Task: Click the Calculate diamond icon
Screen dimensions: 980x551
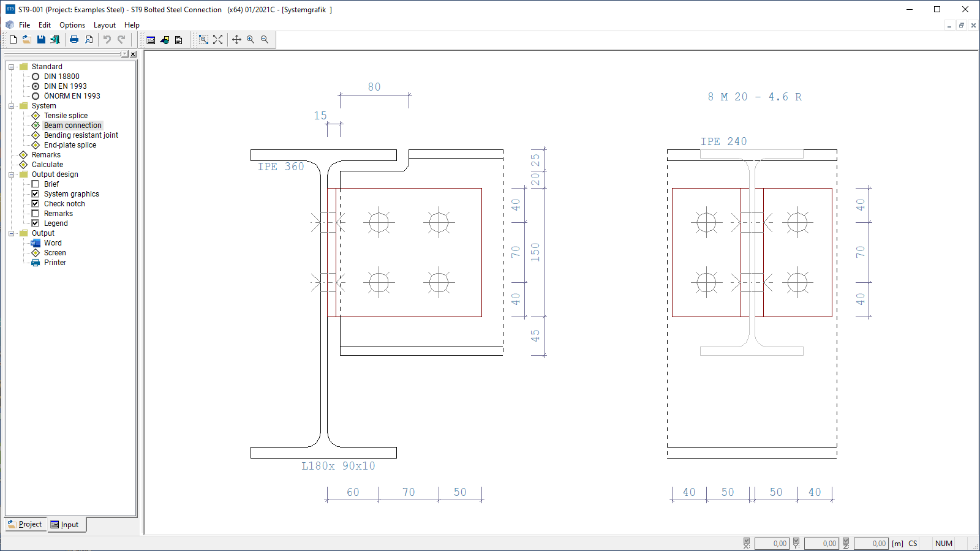Action: 23,165
